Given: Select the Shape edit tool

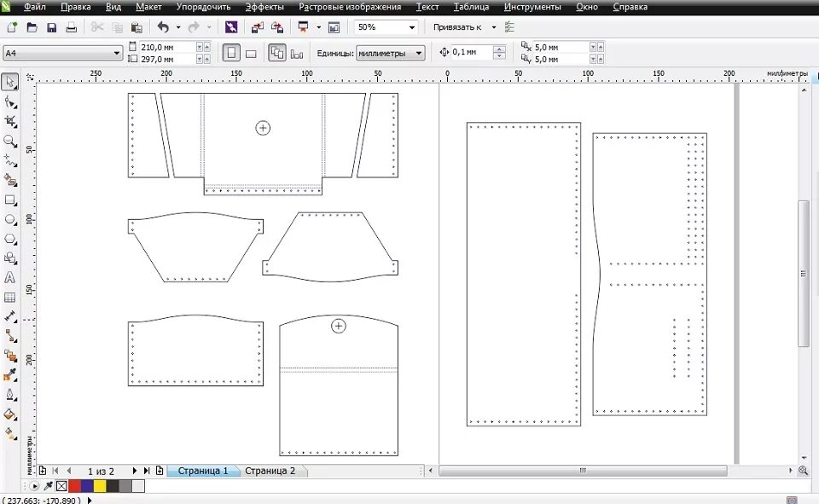Looking at the screenshot, I should click(10, 101).
